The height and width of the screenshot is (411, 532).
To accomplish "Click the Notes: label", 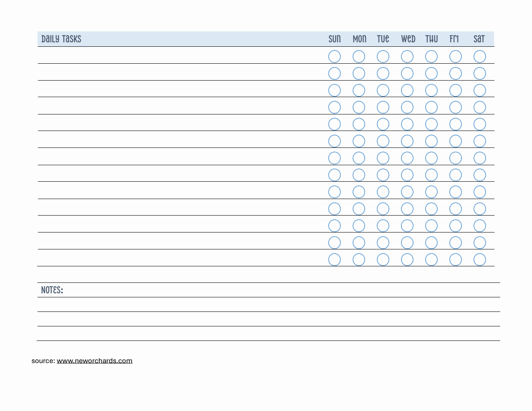I will point(52,290).
